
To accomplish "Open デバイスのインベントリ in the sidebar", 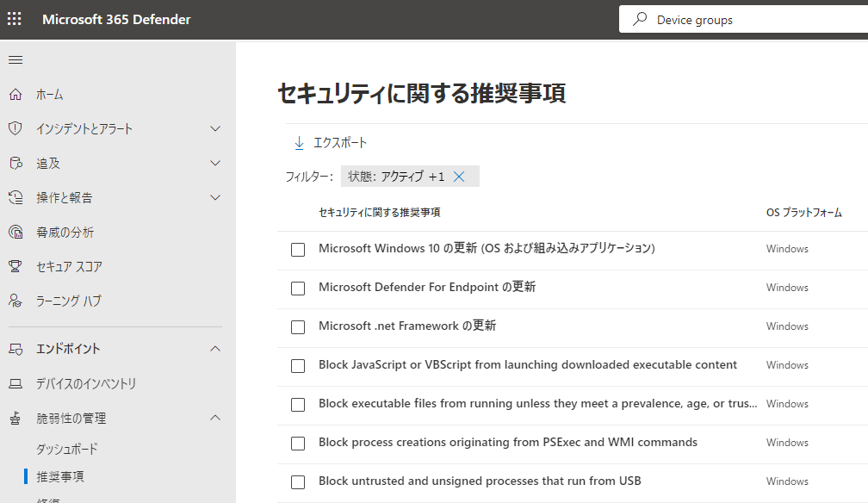I will click(86, 383).
